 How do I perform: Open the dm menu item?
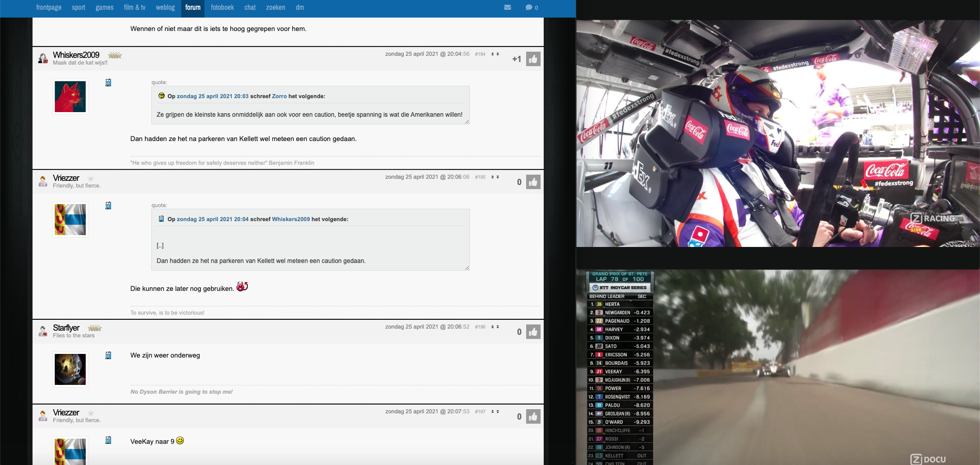point(300,7)
